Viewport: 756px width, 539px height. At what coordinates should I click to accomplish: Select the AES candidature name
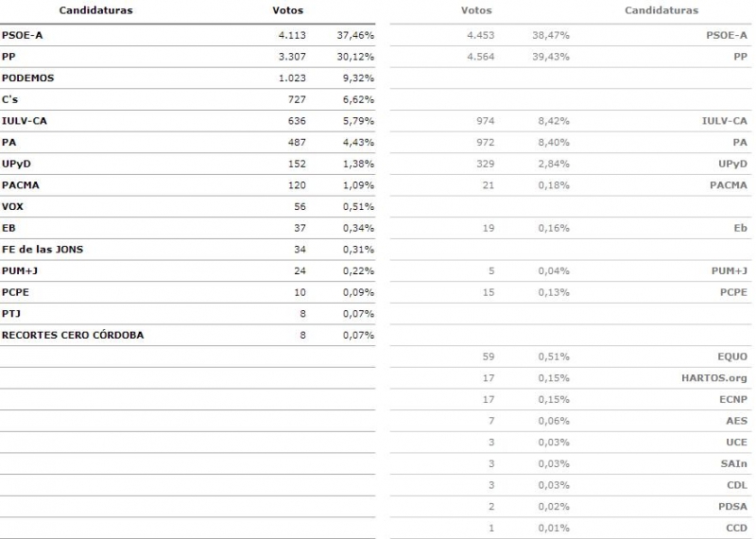point(736,421)
